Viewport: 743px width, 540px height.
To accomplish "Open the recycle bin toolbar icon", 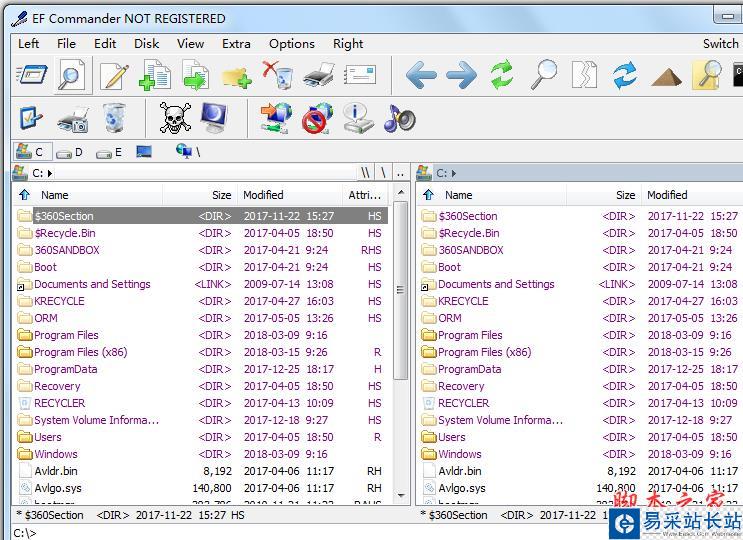I will [114, 118].
